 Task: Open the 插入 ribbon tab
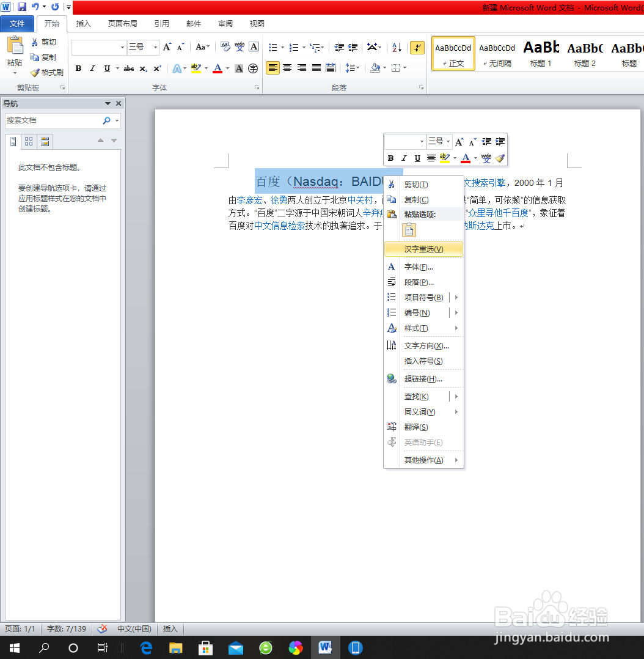click(83, 23)
